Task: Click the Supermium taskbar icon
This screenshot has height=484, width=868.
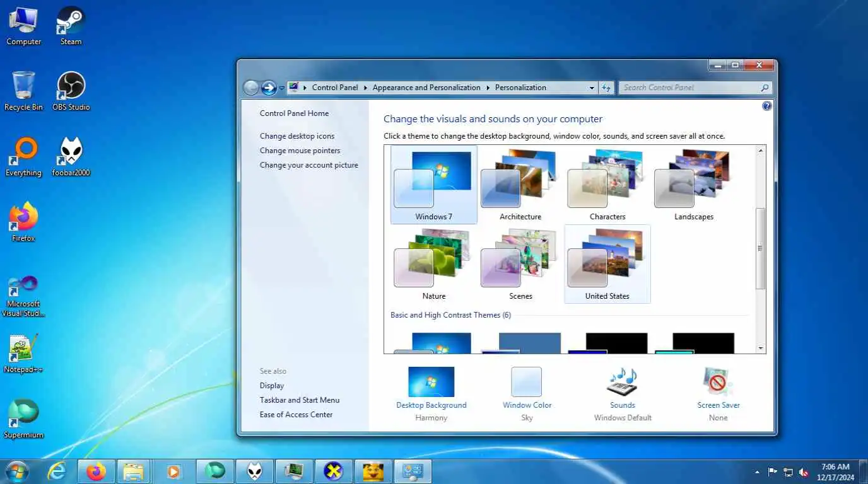Action: coord(214,471)
